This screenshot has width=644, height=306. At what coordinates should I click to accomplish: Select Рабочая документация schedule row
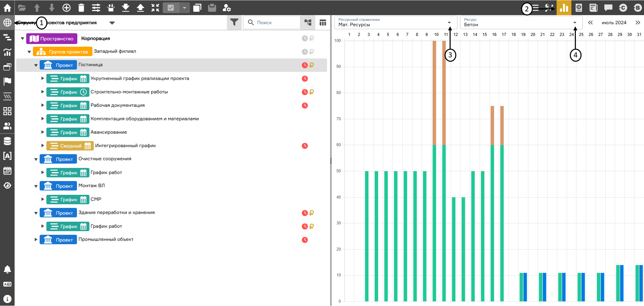coord(171,105)
